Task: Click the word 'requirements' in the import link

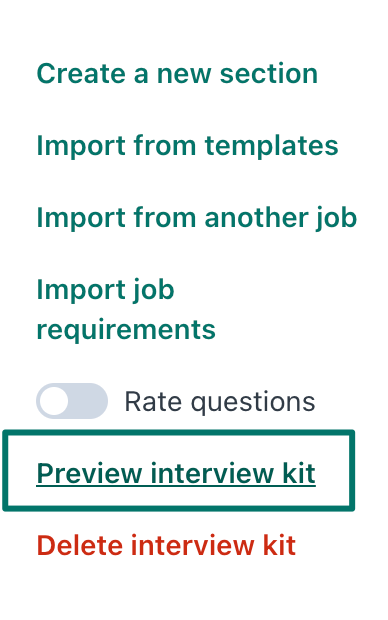Action: (126, 330)
